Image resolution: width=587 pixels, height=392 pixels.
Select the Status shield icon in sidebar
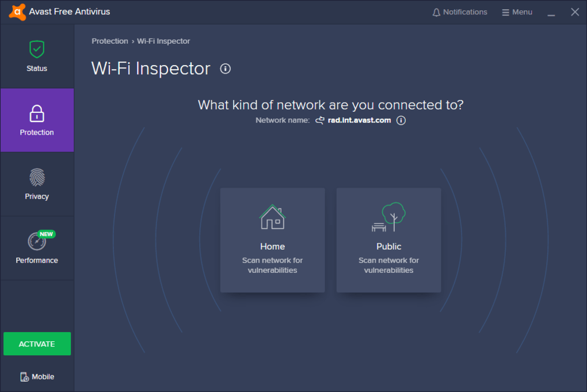point(36,49)
